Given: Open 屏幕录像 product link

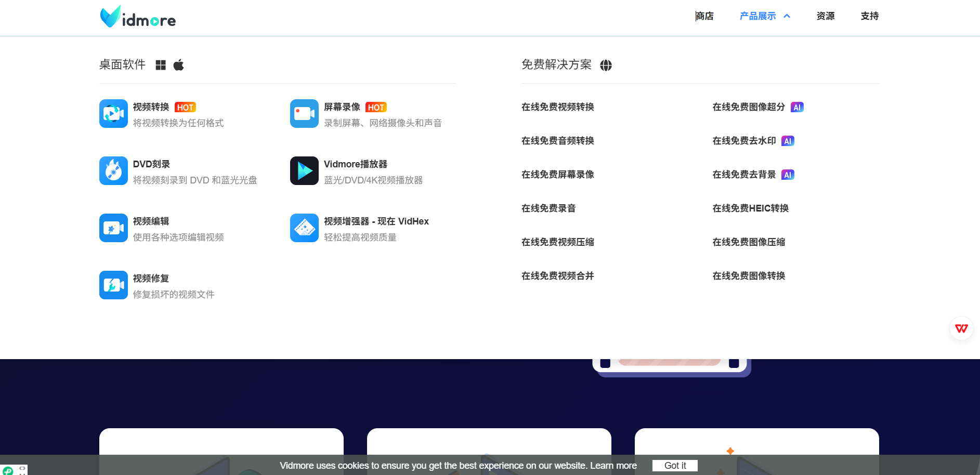Looking at the screenshot, I should click(x=342, y=107).
